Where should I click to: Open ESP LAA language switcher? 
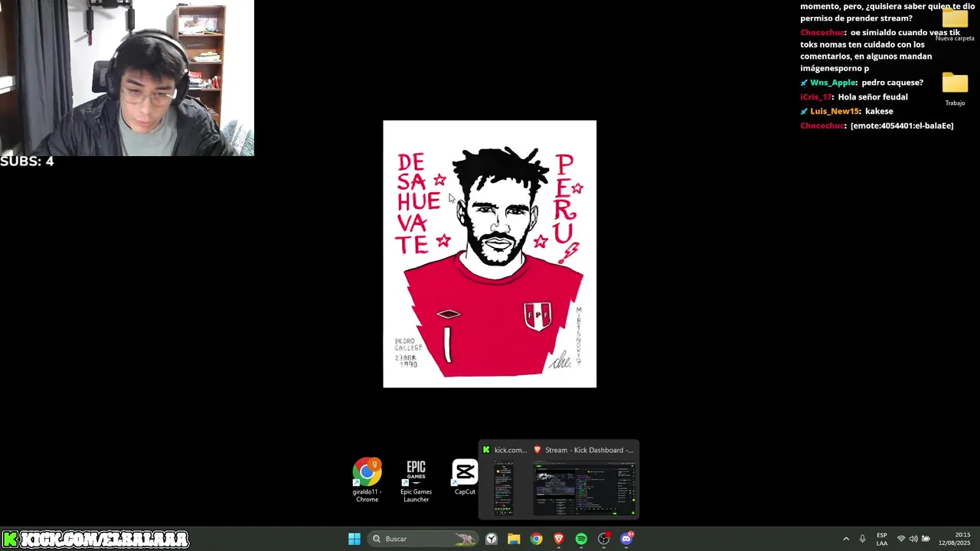pos(882,539)
